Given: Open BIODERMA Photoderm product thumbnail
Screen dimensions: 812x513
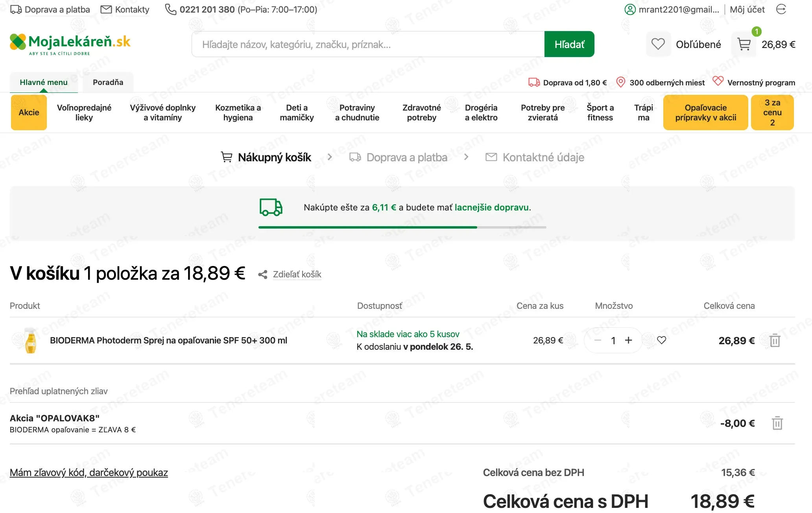Looking at the screenshot, I should 30,340.
